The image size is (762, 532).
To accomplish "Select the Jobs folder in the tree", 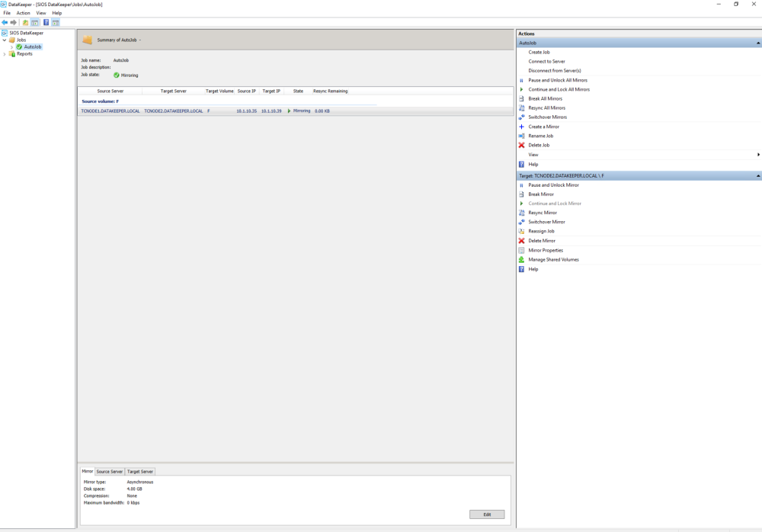I will tap(21, 40).
